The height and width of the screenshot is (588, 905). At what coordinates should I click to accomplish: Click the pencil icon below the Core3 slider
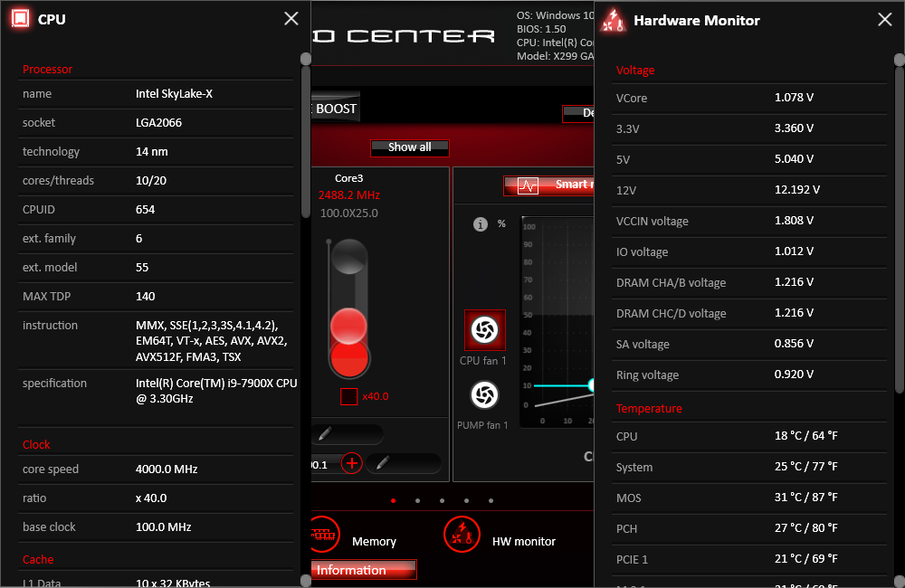pos(325,434)
